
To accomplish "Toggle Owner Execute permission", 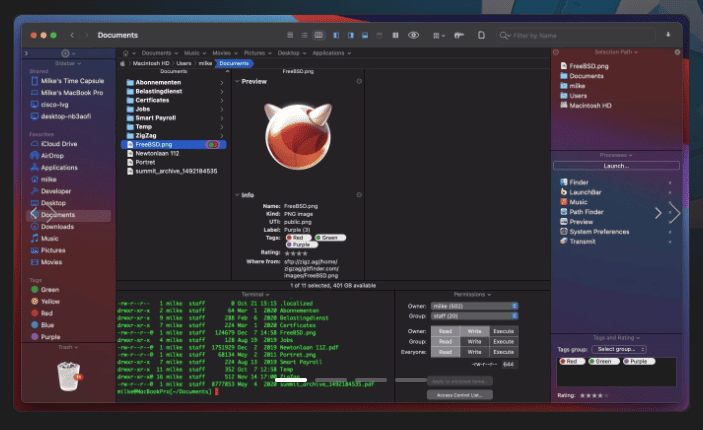I will pyautogui.click(x=503, y=331).
